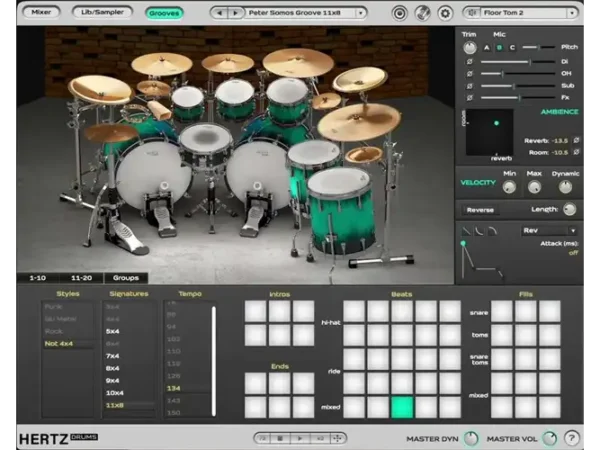Click the Length knob
This screenshot has height=450, width=600.
coord(569,209)
